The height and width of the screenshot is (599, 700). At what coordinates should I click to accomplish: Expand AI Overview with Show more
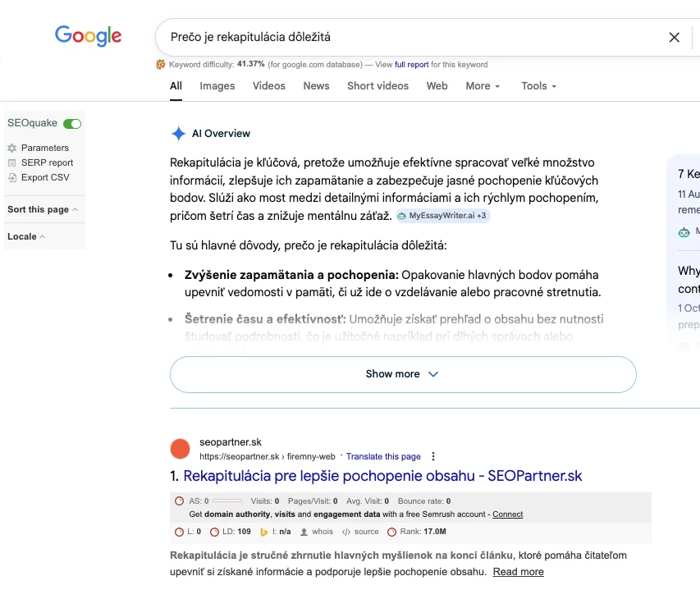(402, 374)
